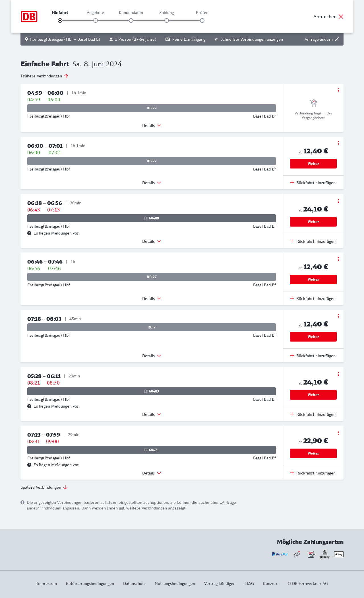The height and width of the screenshot is (598, 364).
Task: Expand Details for 06:00 – 07:01 RB 27
Action: (x=152, y=183)
